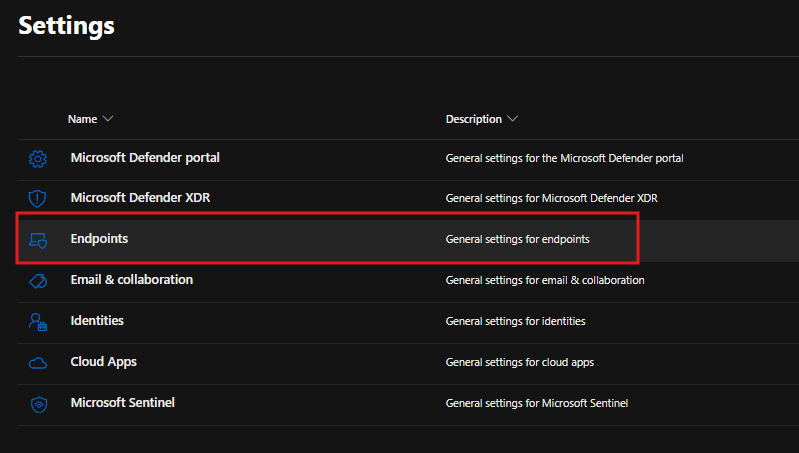Click the Identities person icon

[38, 322]
